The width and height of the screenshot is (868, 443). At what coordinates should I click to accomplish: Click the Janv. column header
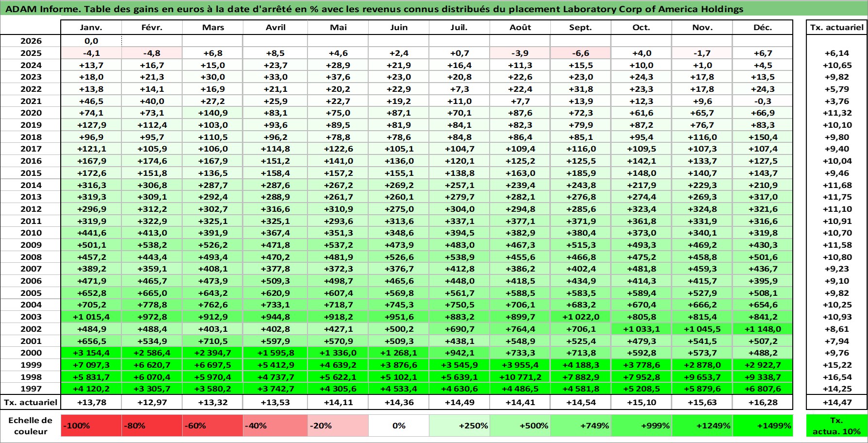91,27
